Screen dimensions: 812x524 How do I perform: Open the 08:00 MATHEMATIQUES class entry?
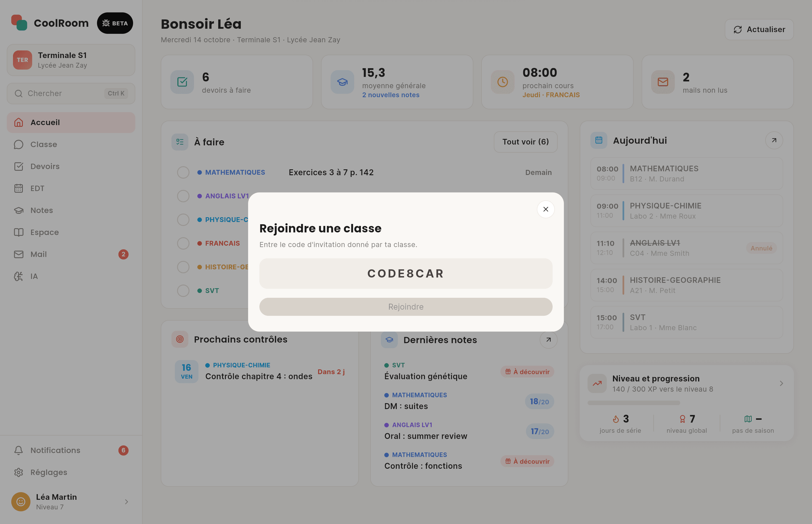pyautogui.click(x=686, y=174)
